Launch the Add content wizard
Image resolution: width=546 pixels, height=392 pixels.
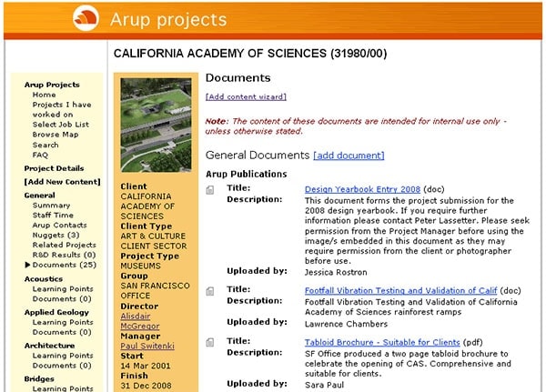(246, 96)
